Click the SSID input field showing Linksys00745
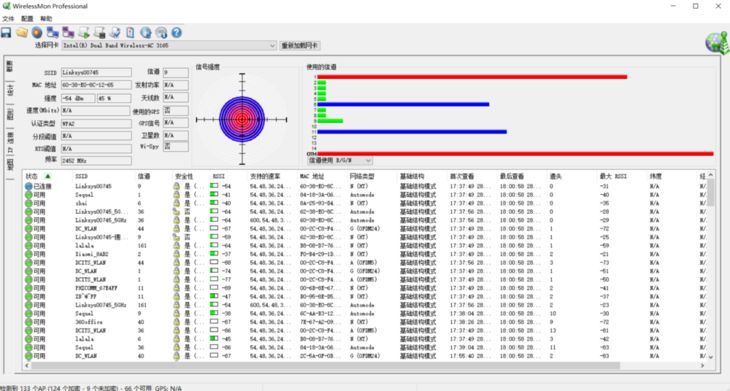This screenshot has height=391, width=730. click(96, 73)
